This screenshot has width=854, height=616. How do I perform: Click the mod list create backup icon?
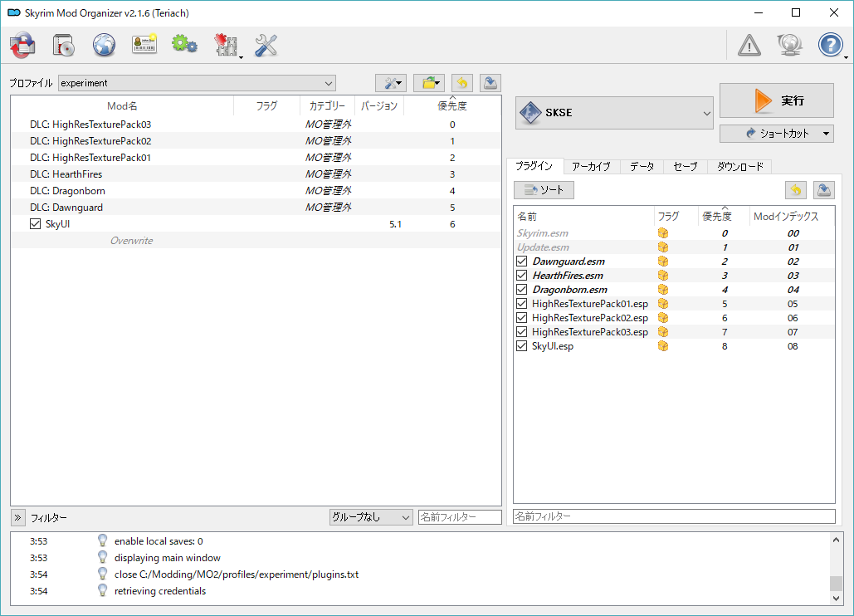[490, 83]
